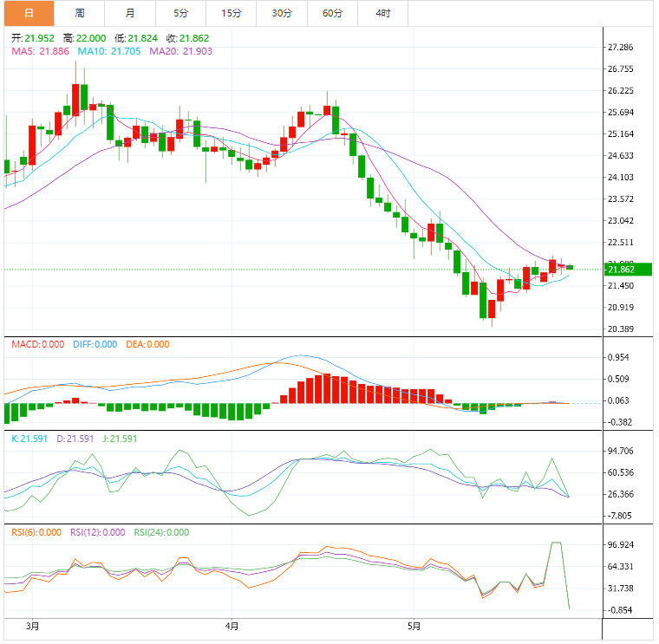This screenshot has height=644, width=659.
Task: Click the 4月 marker on the time axis
Action: [x=231, y=625]
